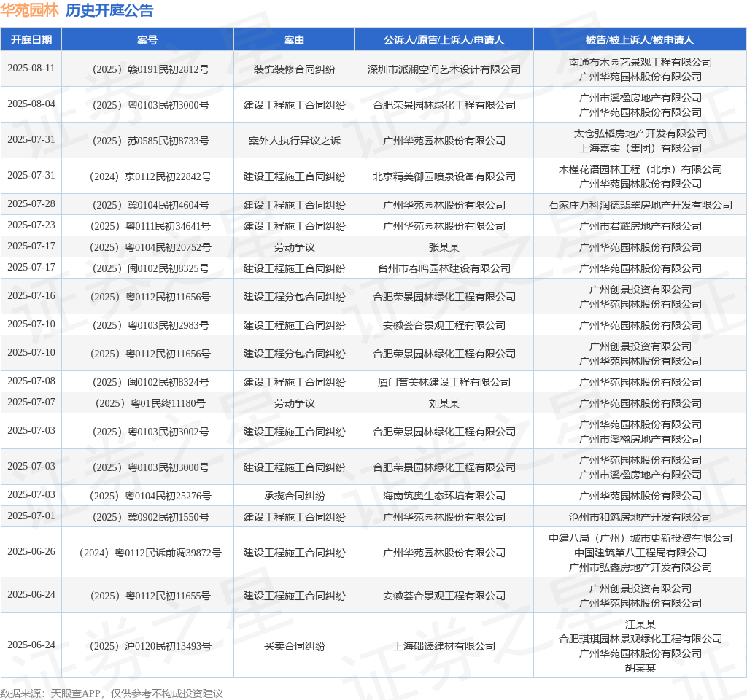Viewport: 747px width, 700px height.
Task: Click the date 2025-07-01
Action: tap(31, 516)
